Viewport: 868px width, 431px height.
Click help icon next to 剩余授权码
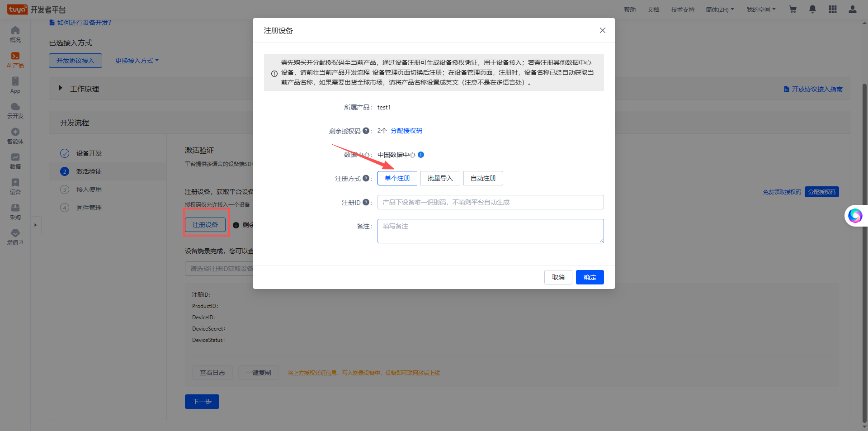point(366,131)
